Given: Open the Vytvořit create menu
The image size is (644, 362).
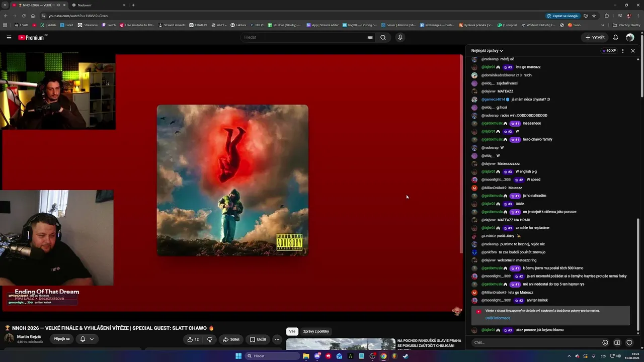Looking at the screenshot, I should tap(595, 37).
